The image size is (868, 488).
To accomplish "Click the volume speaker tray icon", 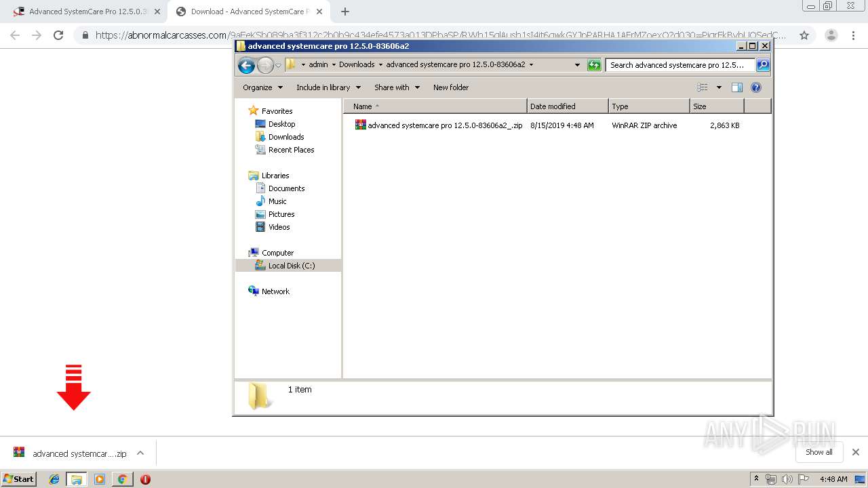I will [787, 479].
